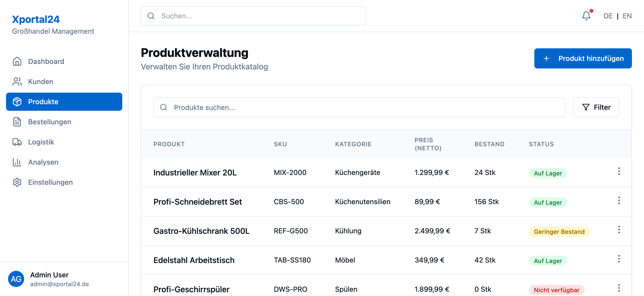Click SKU TAB-SS180
Image resolution: width=644 pixels, height=296 pixels.
(292, 260)
